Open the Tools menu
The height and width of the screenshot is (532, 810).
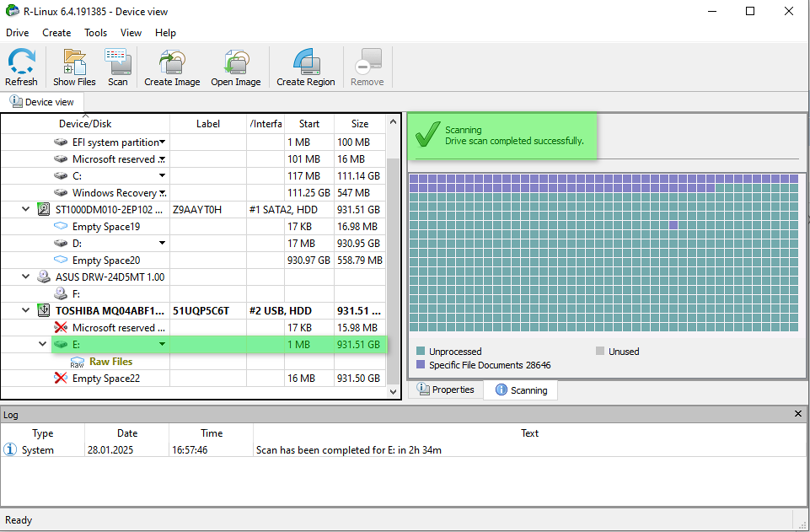pos(95,33)
